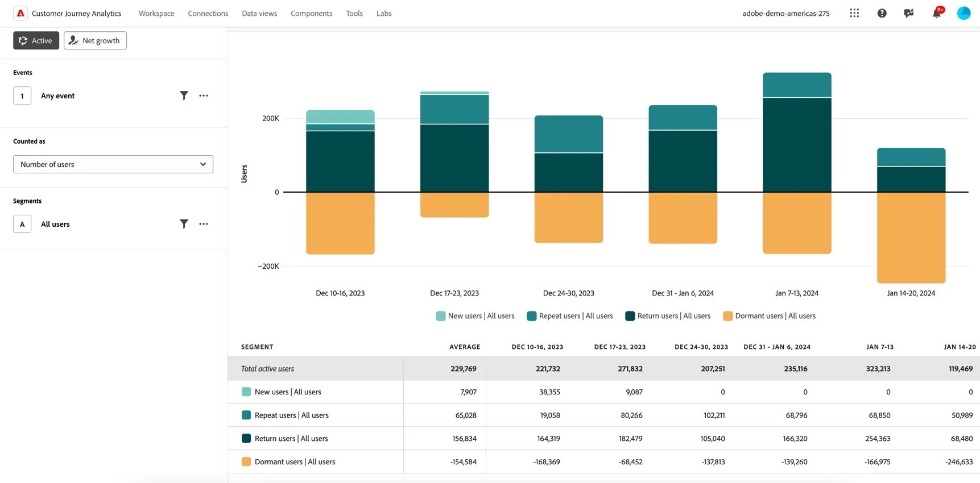Open more options for Any event

point(204,95)
